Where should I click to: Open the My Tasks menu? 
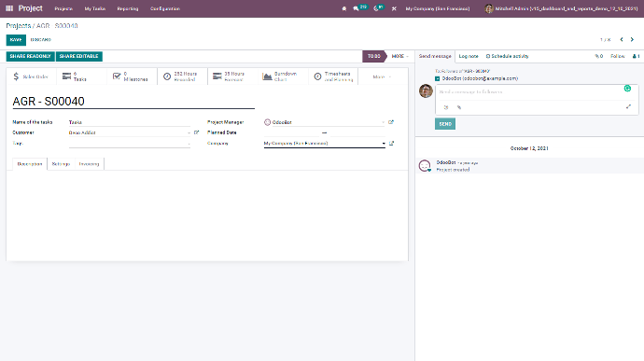95,8
